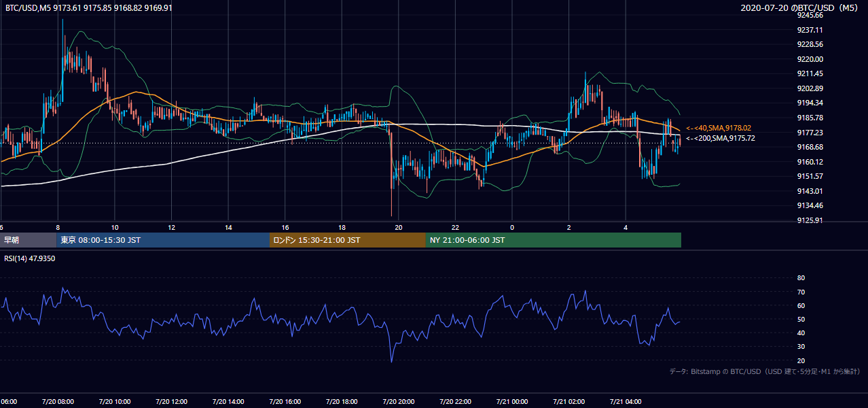This screenshot has height=408, width=868.
Task: Click RSI axis level 50
Action: [801, 319]
